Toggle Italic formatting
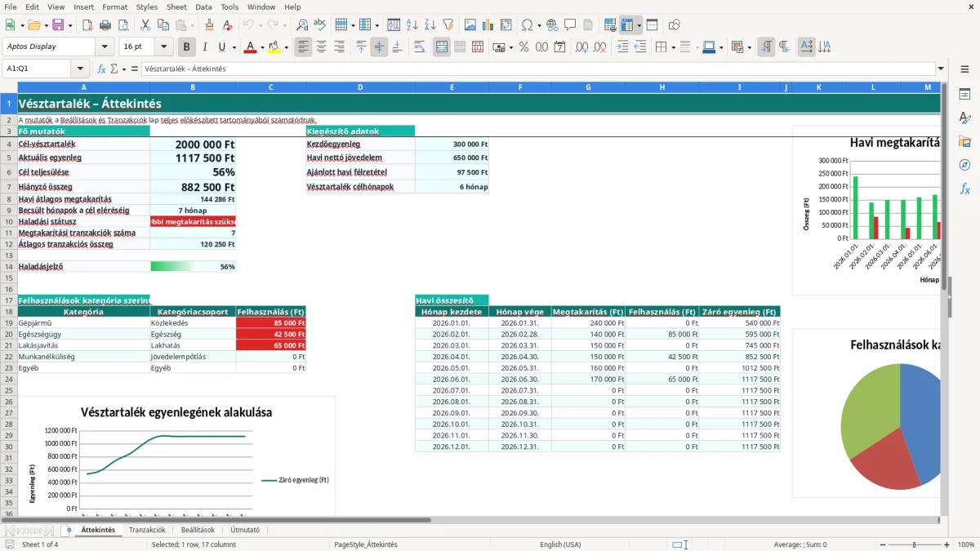This screenshot has height=551, width=980. point(205,47)
